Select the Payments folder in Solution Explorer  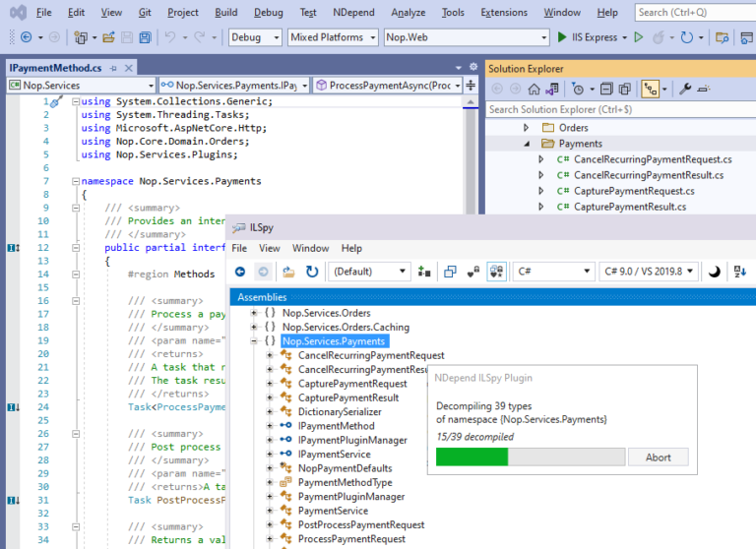(581, 144)
